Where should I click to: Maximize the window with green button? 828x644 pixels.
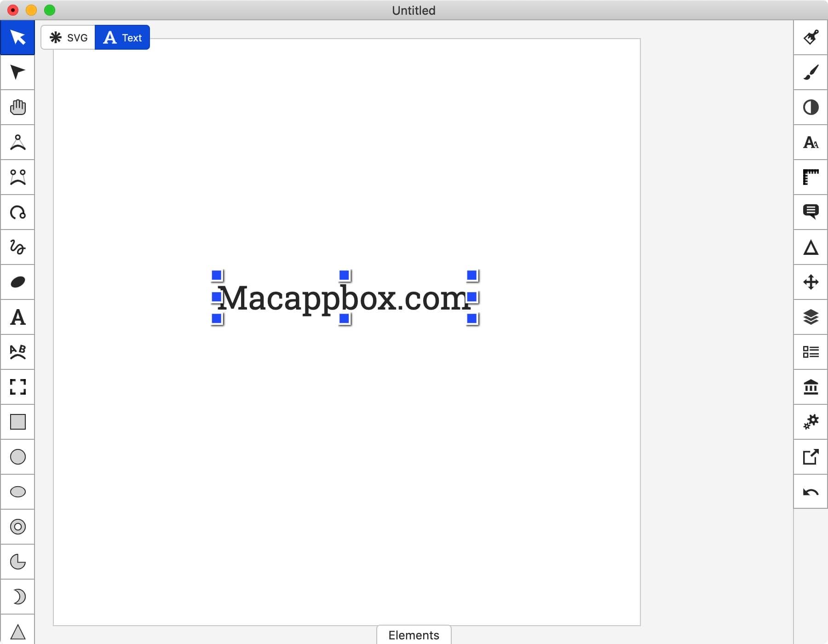[x=50, y=10]
